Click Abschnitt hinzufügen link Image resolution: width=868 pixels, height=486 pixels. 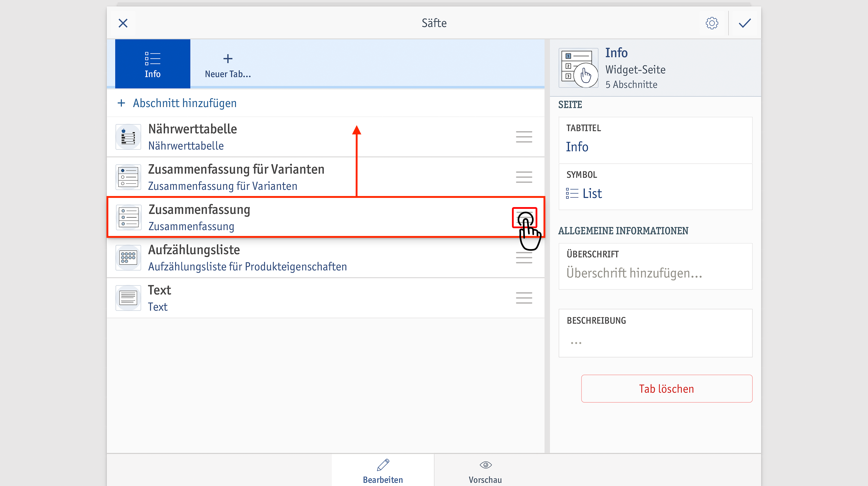(x=185, y=103)
